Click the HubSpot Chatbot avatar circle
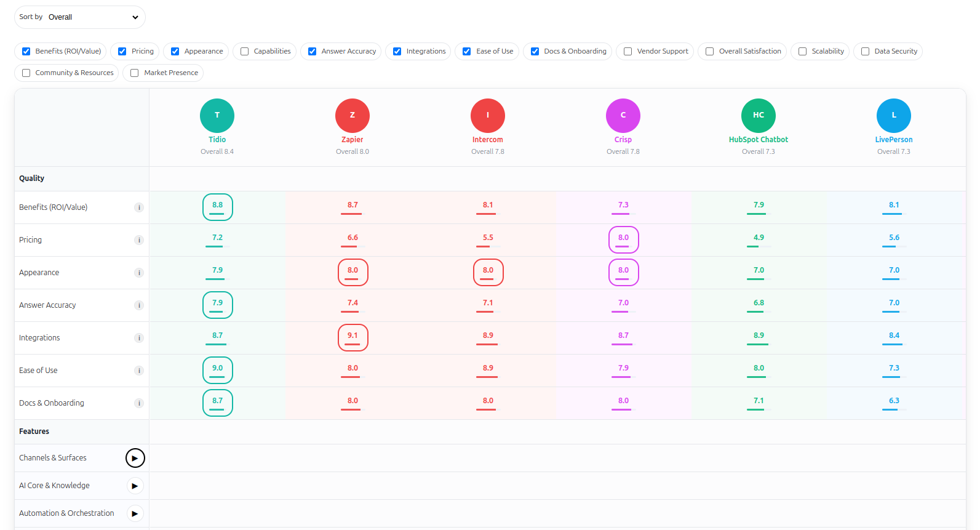 759,116
